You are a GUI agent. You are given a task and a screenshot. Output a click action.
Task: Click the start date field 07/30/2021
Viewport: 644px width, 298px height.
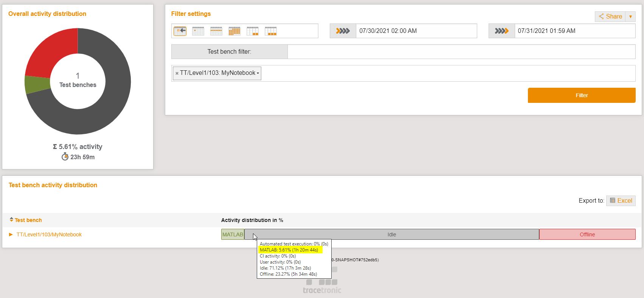[x=416, y=31]
